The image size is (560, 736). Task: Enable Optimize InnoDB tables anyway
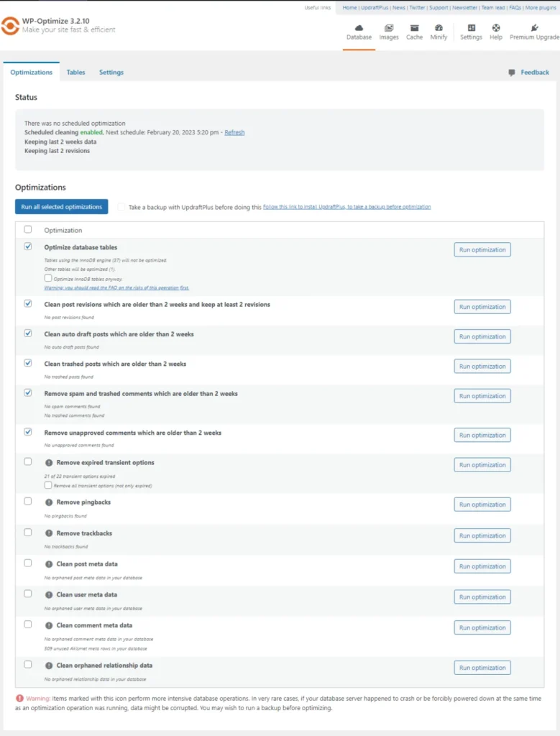tap(48, 279)
